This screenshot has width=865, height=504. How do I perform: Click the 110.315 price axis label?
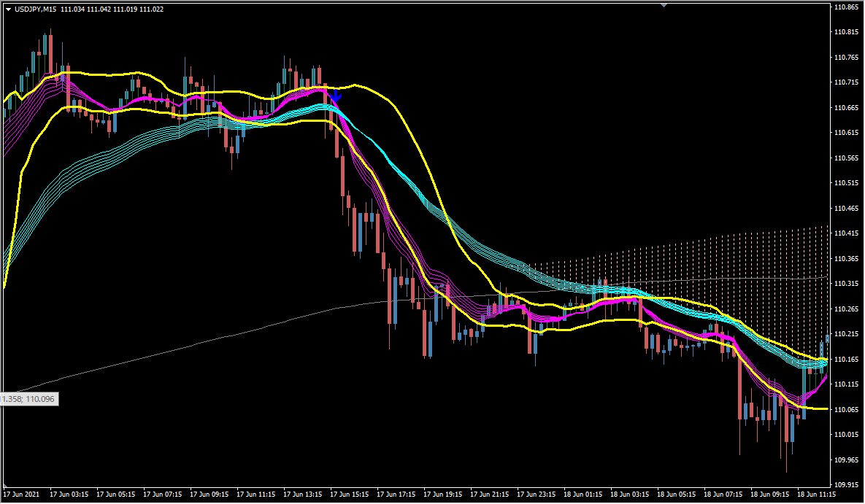pyautogui.click(x=846, y=284)
